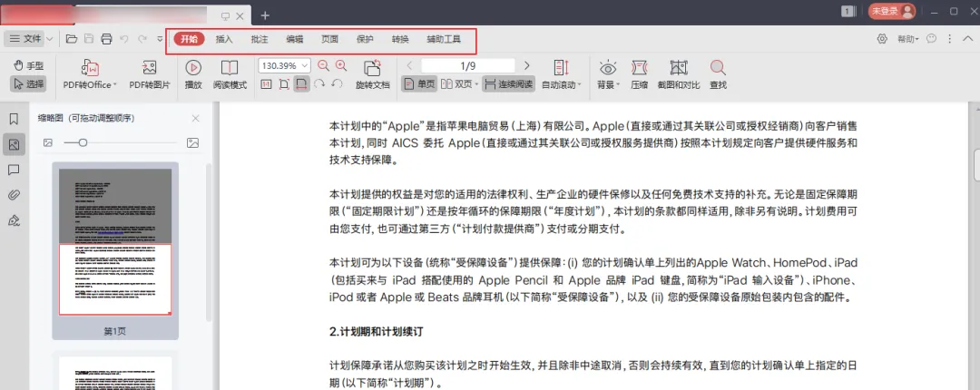Switch to the 辅助工具 tab
This screenshot has width=980, height=390.
(444, 39)
